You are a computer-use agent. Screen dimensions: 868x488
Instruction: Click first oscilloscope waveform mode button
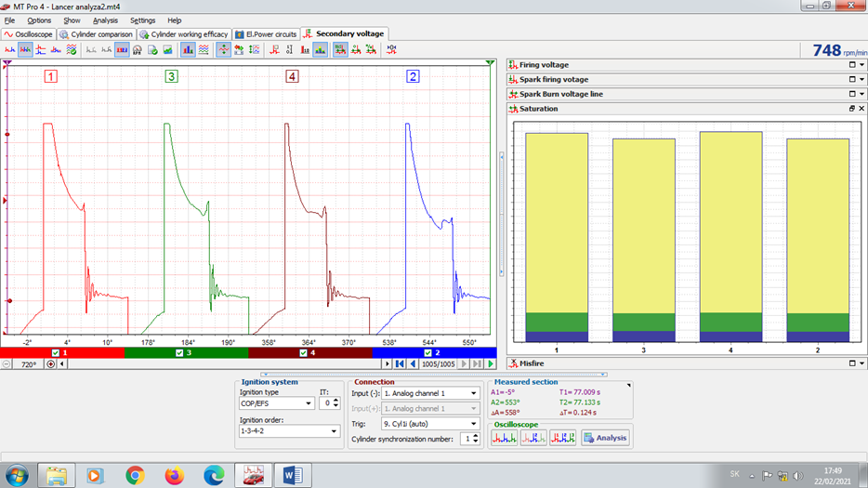tap(504, 438)
